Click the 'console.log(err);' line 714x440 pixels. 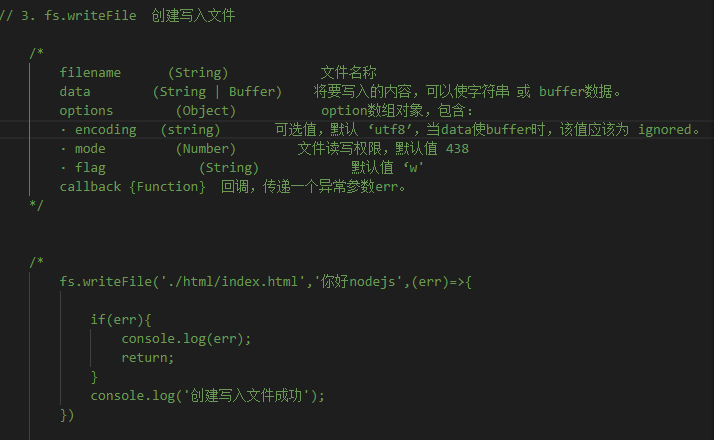tap(186, 338)
